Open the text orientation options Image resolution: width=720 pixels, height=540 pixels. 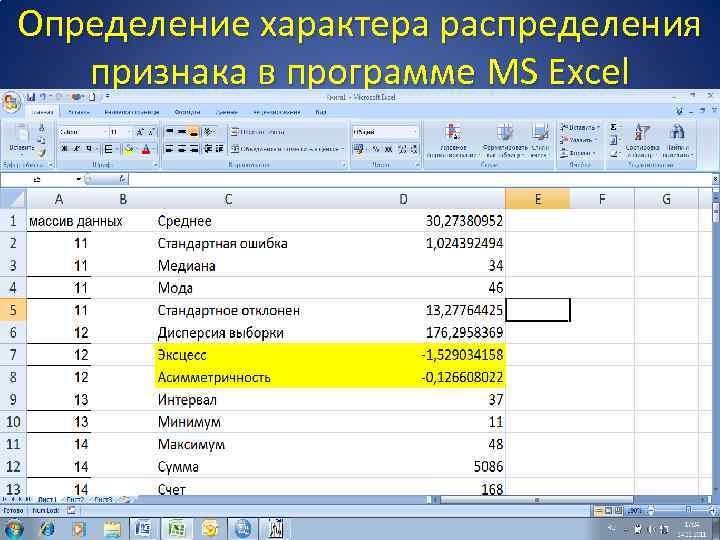point(209,132)
